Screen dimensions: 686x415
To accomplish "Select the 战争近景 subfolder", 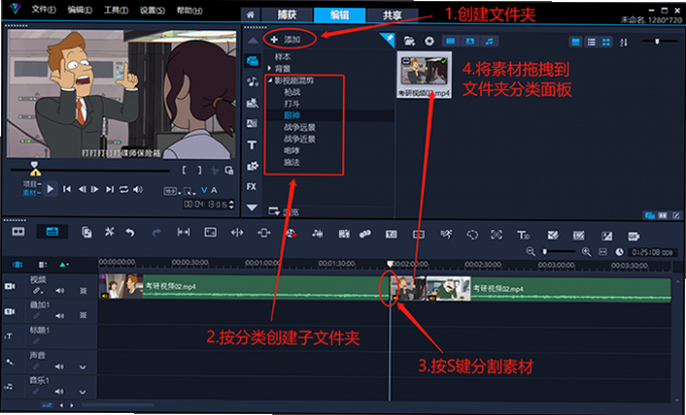I will pyautogui.click(x=300, y=139).
